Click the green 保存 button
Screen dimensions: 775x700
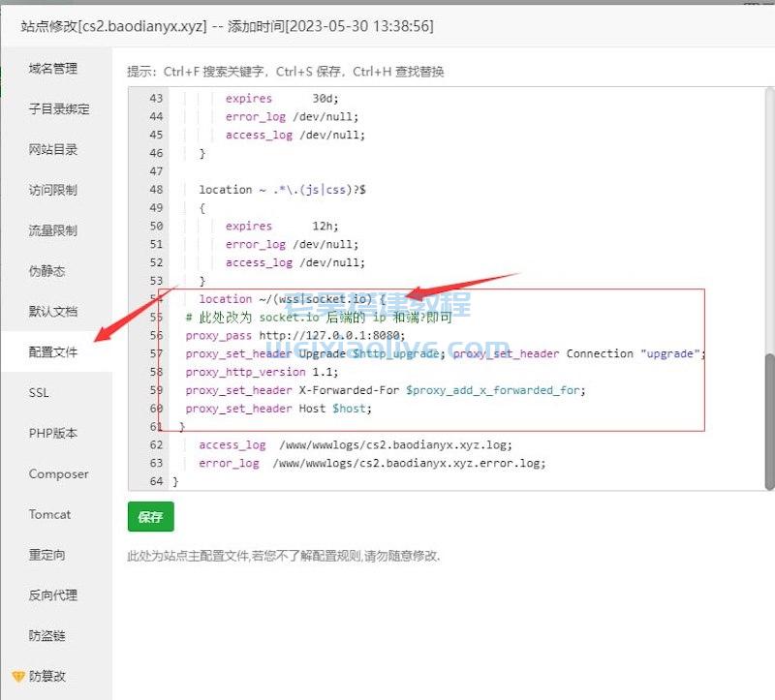[149, 517]
